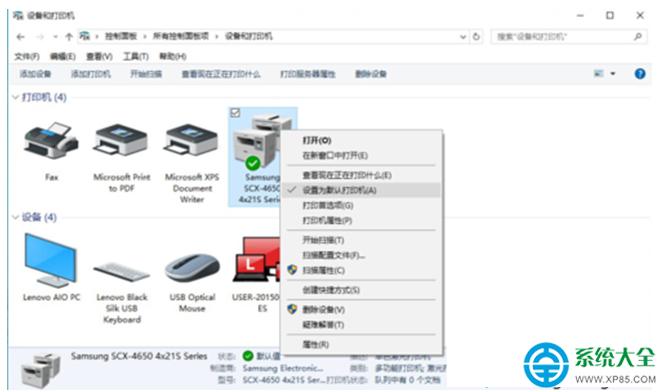Go forward with the forward arrow
This screenshot has width=658, height=390.
(x=40, y=37)
